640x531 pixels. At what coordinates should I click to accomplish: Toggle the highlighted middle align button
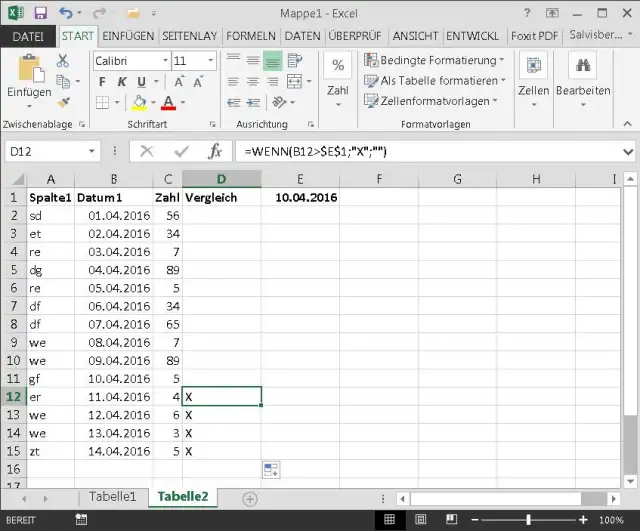272,61
